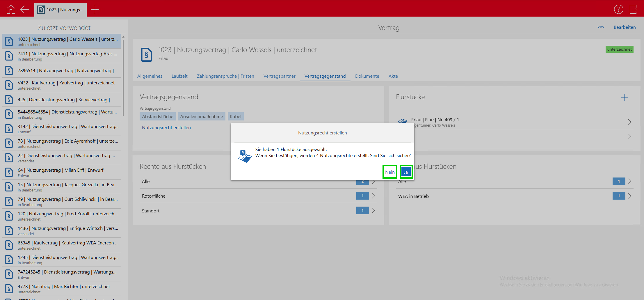
Task: Open Flurstück Erlau Nr 409/1 chevron
Action: 629,122
